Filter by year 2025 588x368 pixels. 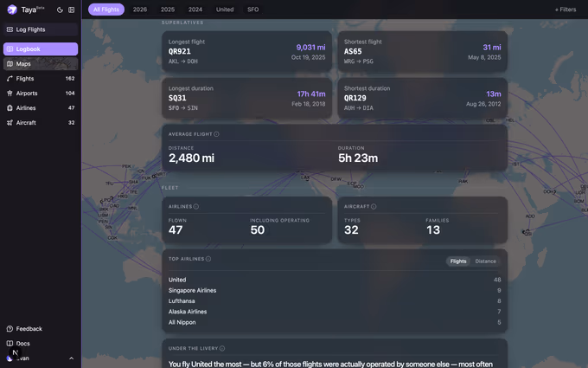pos(168,10)
